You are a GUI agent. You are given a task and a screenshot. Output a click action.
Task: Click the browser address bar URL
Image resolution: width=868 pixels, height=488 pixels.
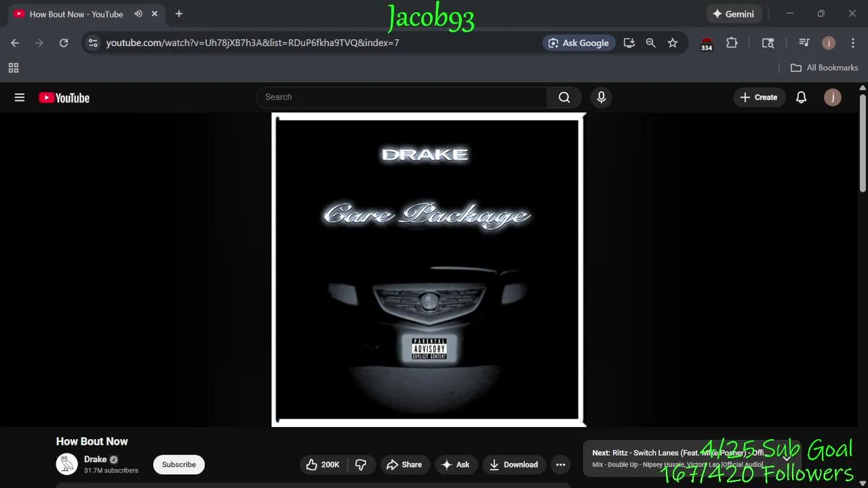click(253, 43)
